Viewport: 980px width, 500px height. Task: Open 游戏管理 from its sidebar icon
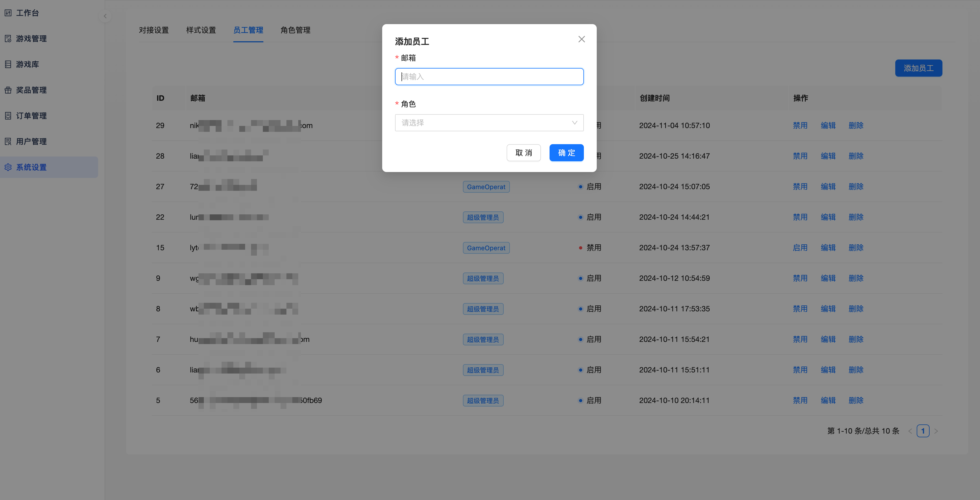pos(8,39)
